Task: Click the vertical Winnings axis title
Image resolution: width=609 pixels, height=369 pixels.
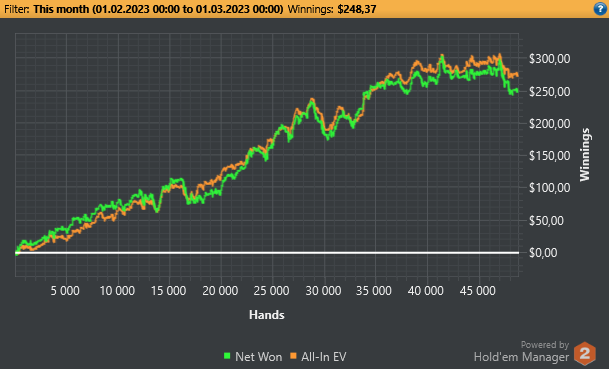Action: click(x=585, y=155)
